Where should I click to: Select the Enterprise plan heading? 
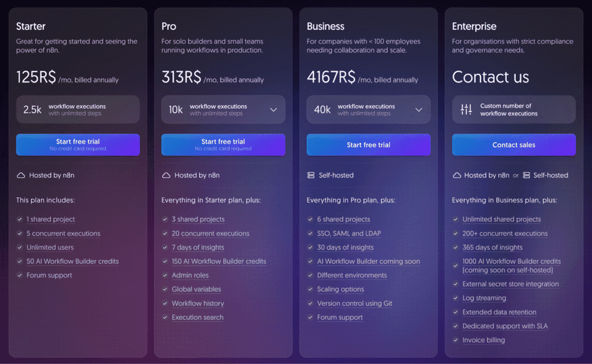pyautogui.click(x=473, y=27)
